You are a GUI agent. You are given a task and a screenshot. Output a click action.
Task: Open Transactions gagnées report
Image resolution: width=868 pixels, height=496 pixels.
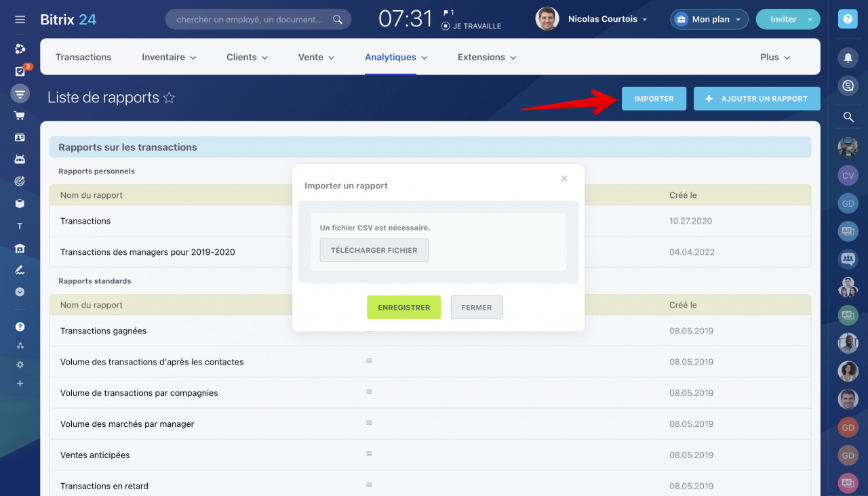click(x=103, y=331)
